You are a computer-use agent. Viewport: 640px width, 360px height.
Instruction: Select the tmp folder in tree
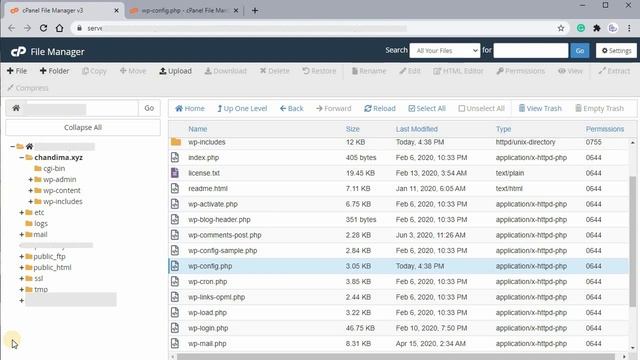pos(41,289)
